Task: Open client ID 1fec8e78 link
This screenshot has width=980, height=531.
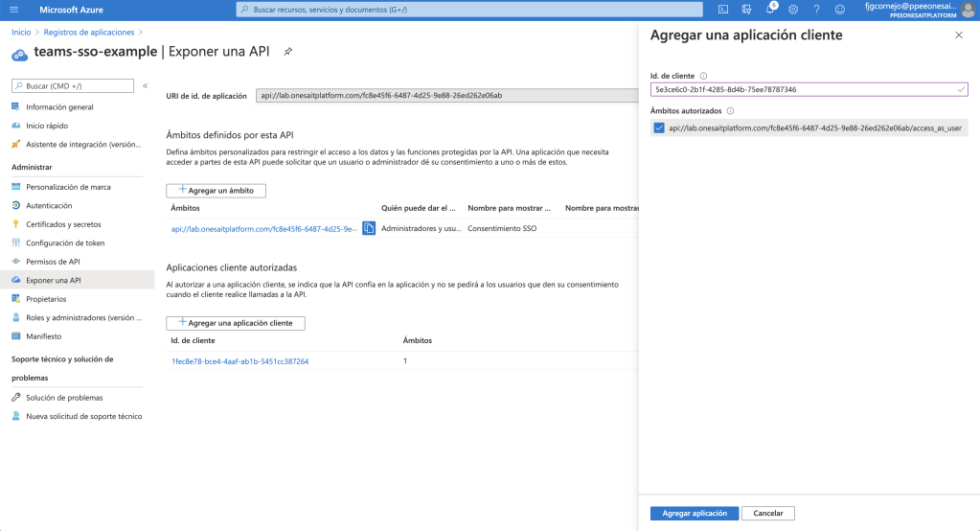Action: click(239, 361)
